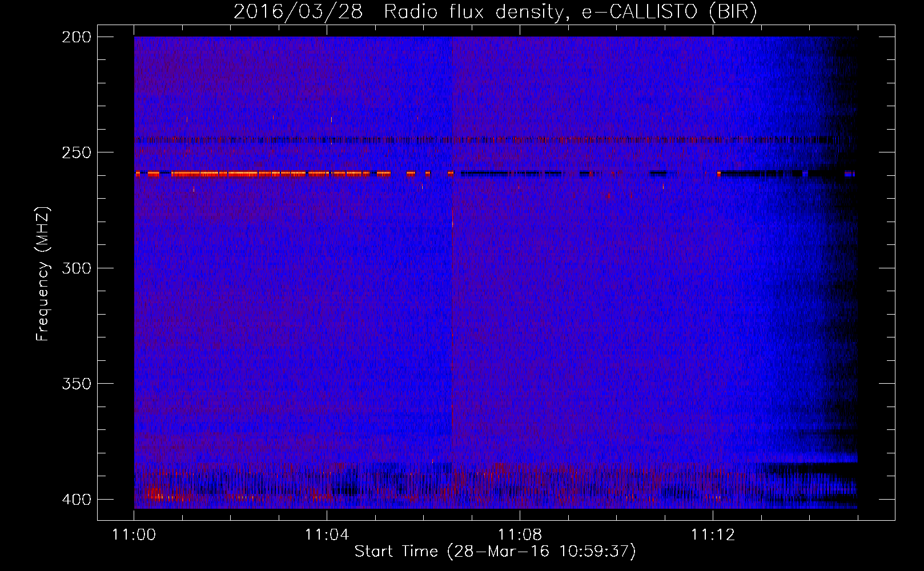
Task: Click the '250' frequency tick label
Action: pos(77,152)
